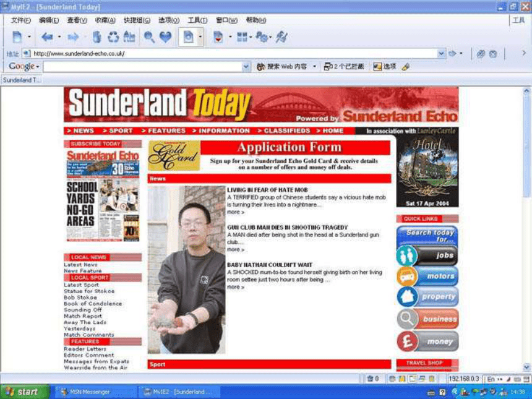Viewport: 532px width, 399px height.
Task: Click the business magnifier icon in Quick Links
Action: [x=407, y=319]
